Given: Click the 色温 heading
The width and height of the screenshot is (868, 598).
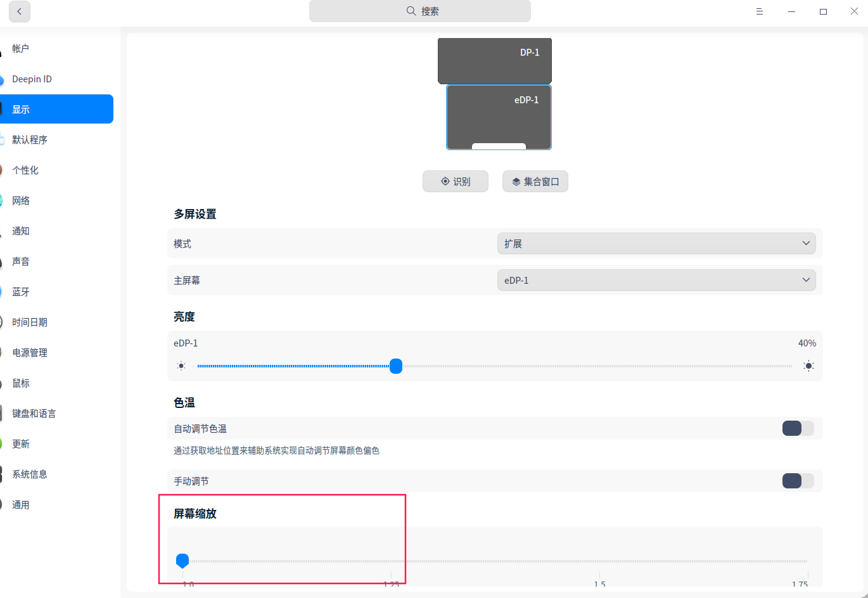Looking at the screenshot, I should [x=184, y=403].
